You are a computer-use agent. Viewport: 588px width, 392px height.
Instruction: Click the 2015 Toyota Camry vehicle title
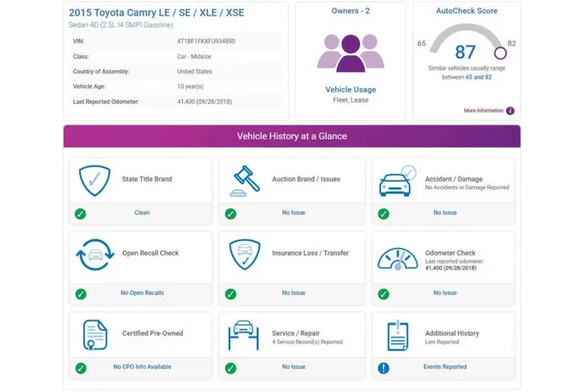156,13
